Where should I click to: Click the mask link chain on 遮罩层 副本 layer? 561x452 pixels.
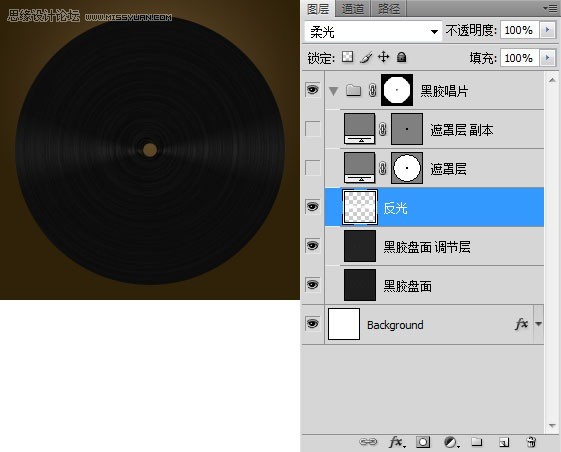click(x=382, y=129)
